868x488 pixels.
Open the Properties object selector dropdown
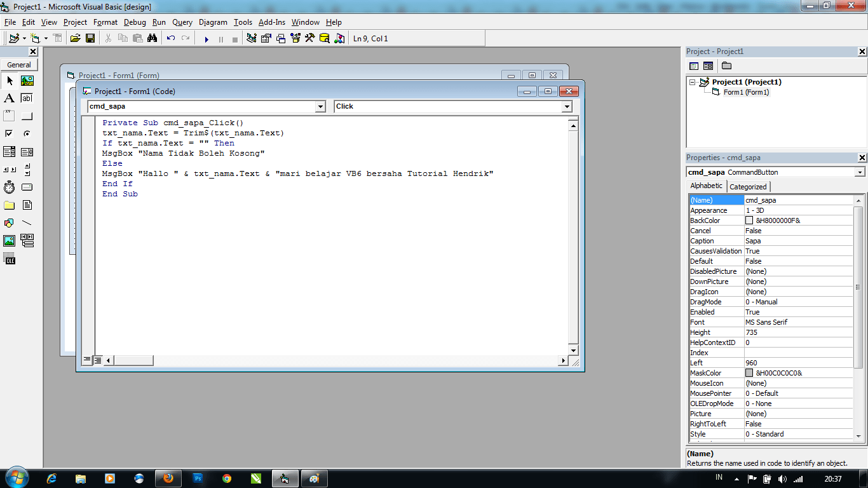click(x=860, y=172)
